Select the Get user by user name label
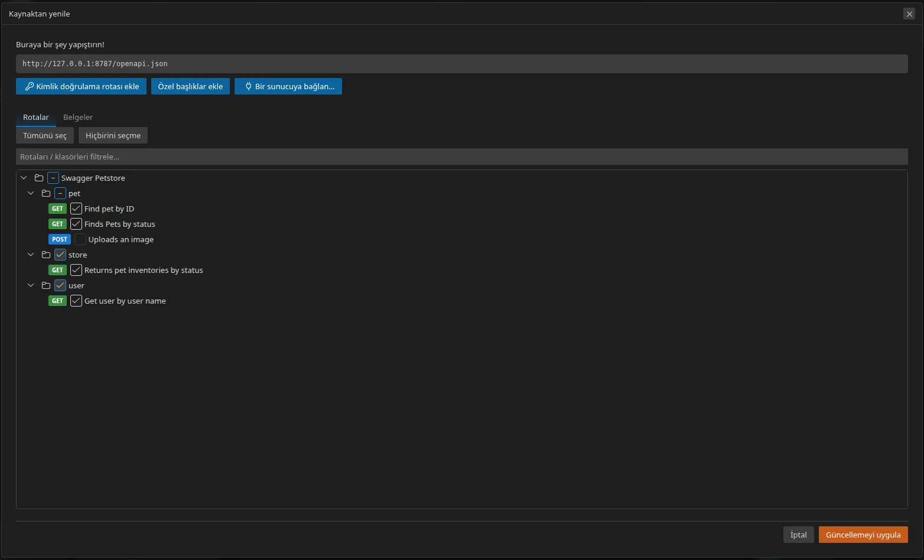924x560 pixels. [x=125, y=301]
